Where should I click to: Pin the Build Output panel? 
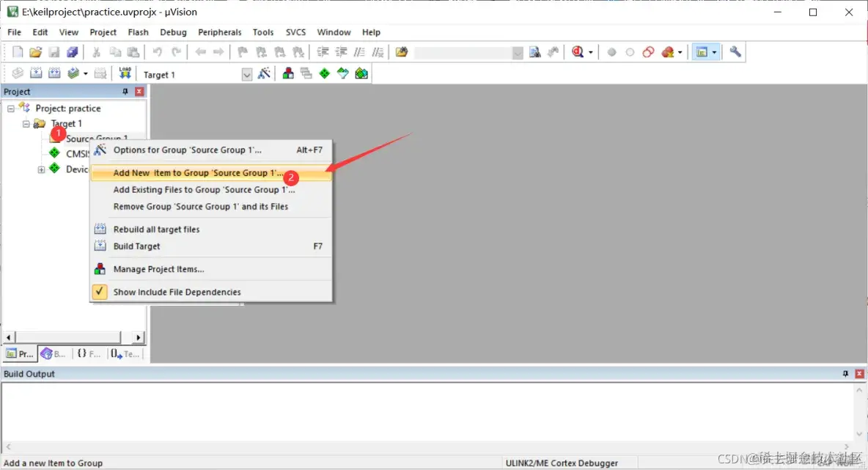click(x=845, y=374)
